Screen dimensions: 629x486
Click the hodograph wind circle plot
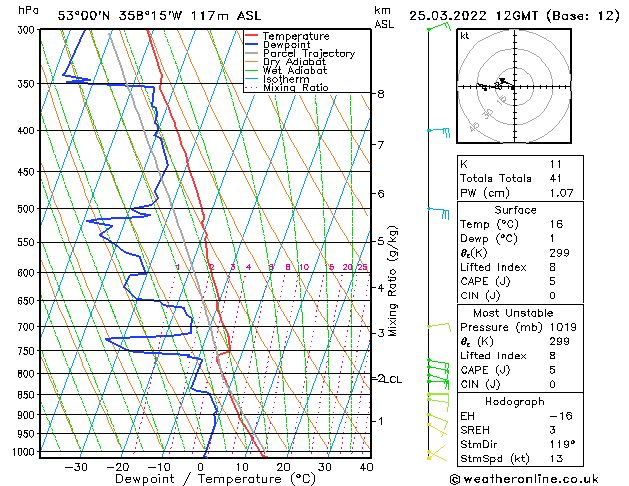pyautogui.click(x=514, y=86)
